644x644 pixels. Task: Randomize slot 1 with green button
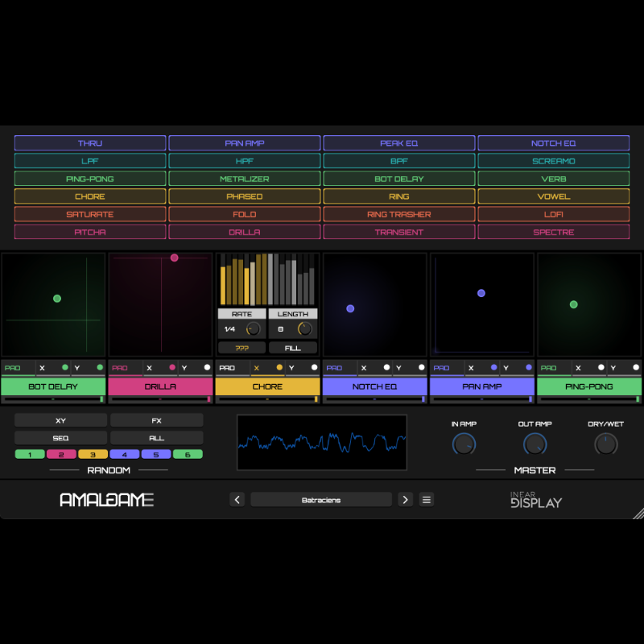30,454
